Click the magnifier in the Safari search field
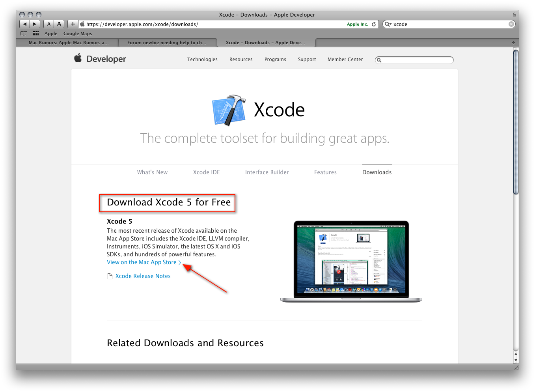 coord(388,24)
